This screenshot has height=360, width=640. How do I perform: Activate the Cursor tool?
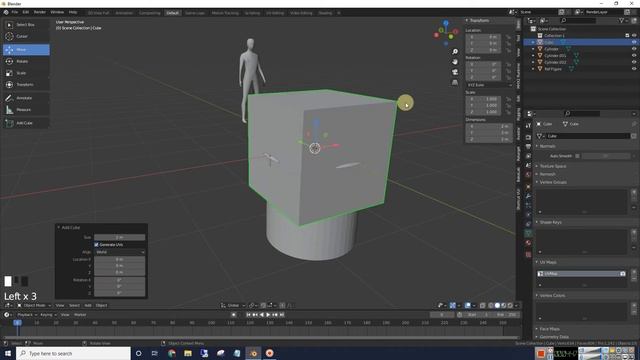26,36
